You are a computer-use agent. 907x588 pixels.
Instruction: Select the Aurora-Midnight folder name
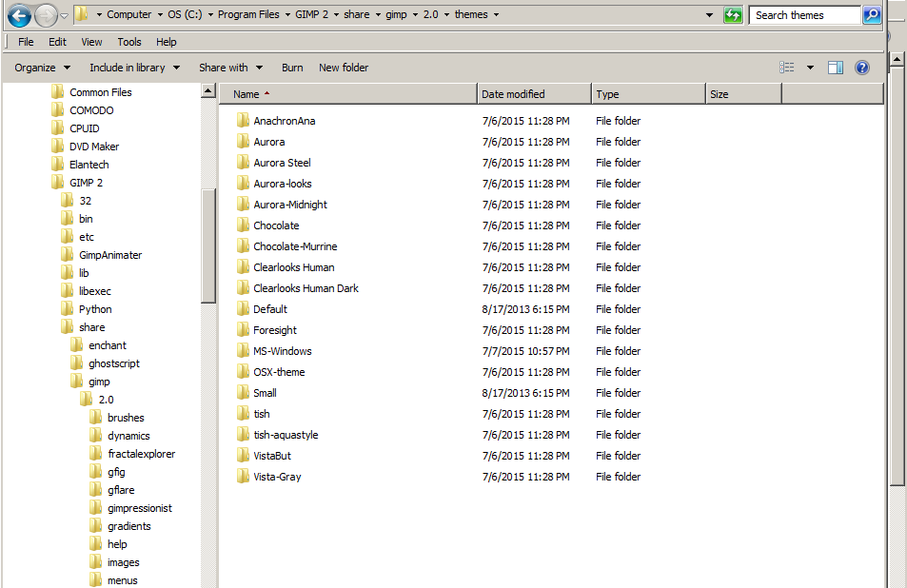(x=289, y=205)
